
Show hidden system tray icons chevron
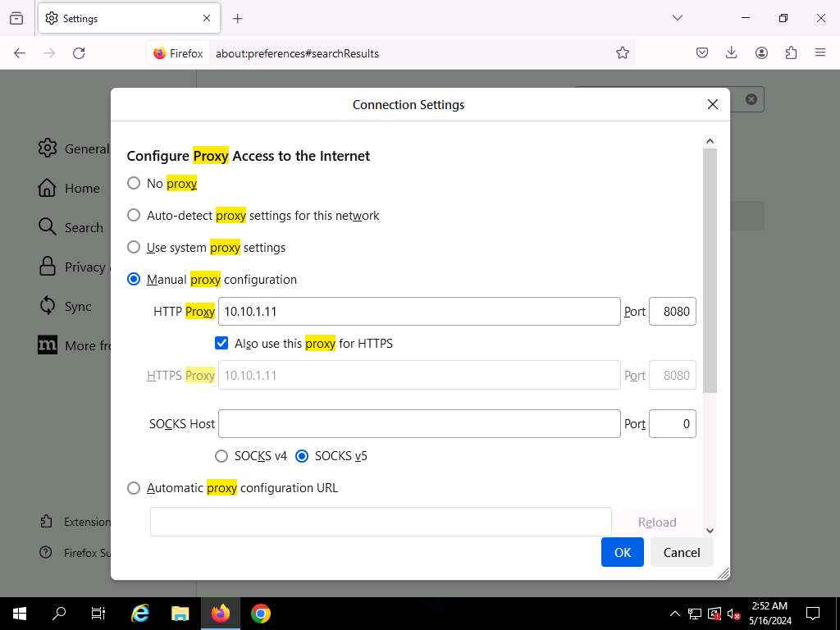click(674, 614)
